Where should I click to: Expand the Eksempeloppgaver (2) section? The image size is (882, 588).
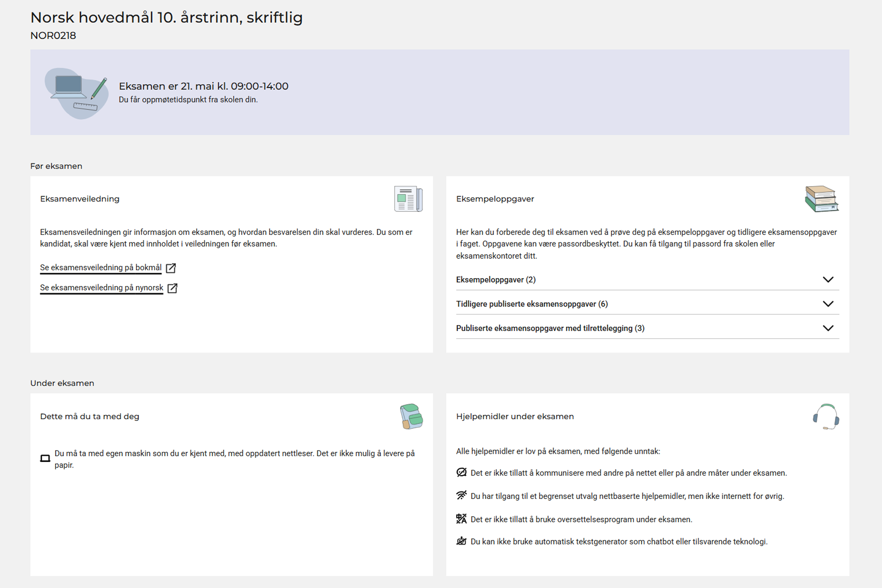tap(647, 279)
